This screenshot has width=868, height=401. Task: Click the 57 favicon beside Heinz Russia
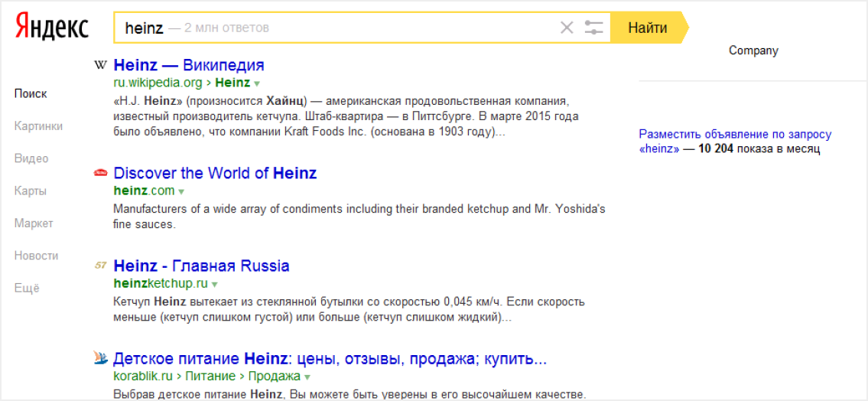100,266
